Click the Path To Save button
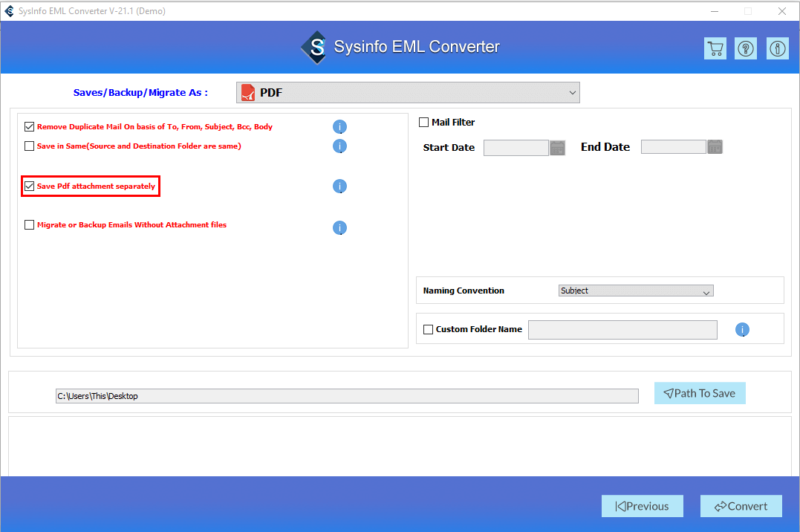 point(700,393)
